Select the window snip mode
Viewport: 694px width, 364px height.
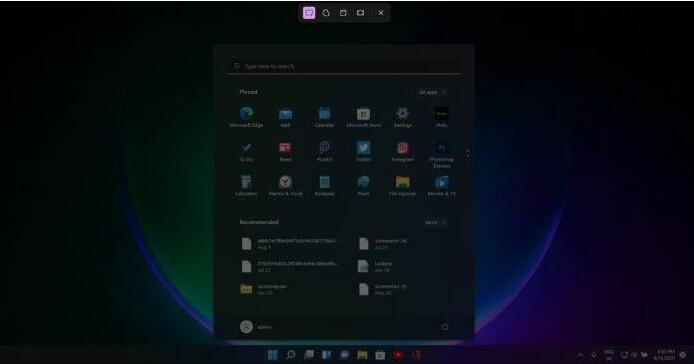click(343, 13)
